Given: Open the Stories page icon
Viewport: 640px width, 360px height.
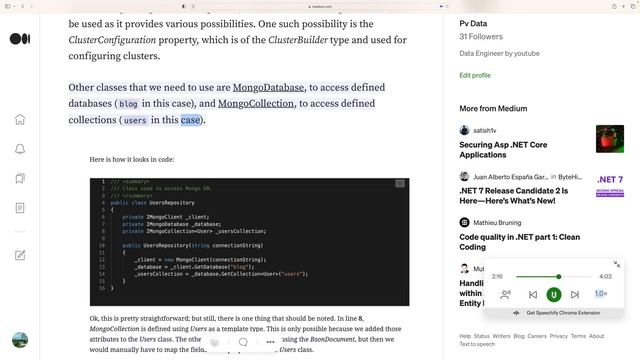Looking at the screenshot, I should click(x=20, y=208).
